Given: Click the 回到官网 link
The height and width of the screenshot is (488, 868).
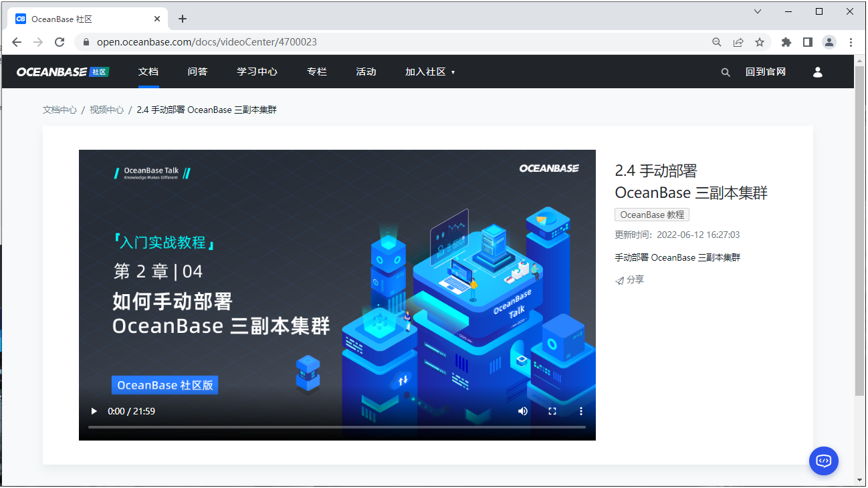Looking at the screenshot, I should [x=766, y=72].
